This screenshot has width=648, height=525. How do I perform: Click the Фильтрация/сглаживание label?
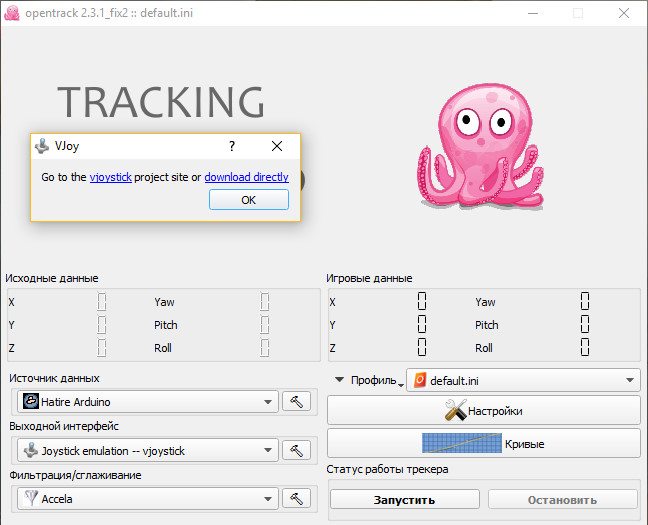[x=75, y=475]
